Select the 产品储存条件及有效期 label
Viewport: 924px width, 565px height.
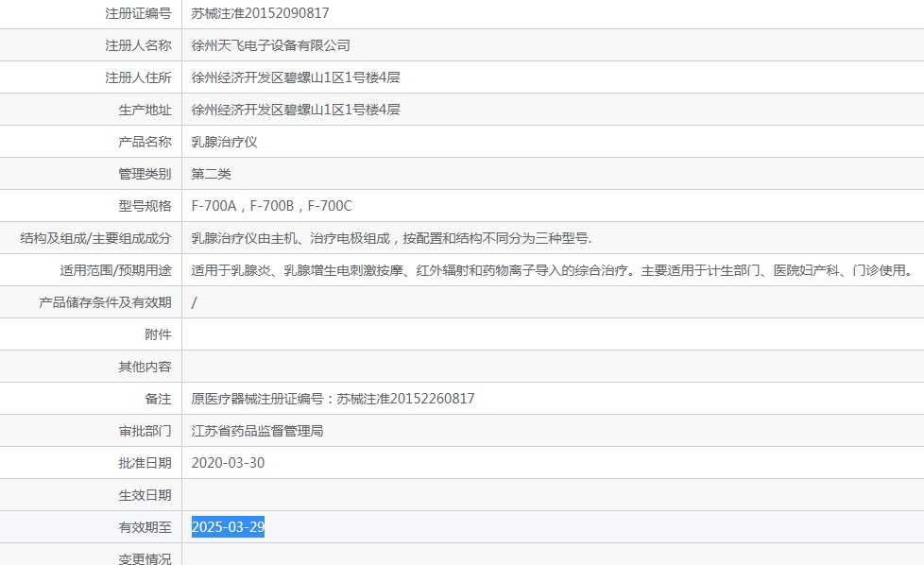point(105,302)
